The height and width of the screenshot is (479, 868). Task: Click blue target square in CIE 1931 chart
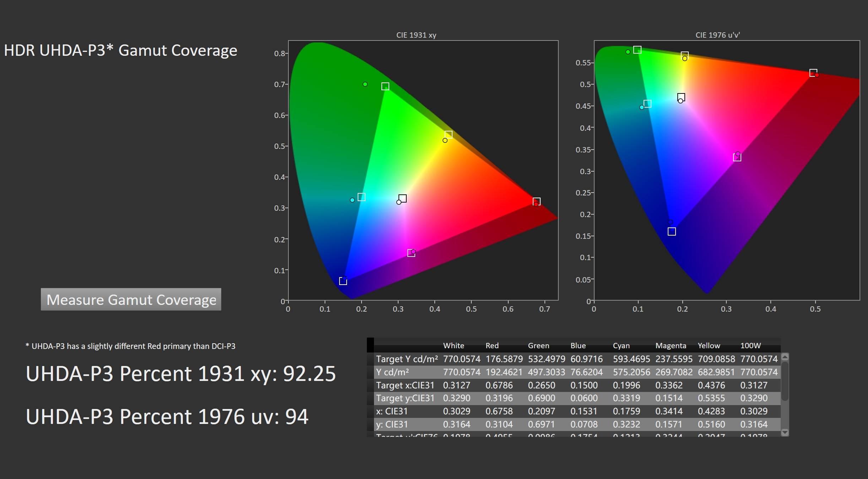tap(343, 281)
